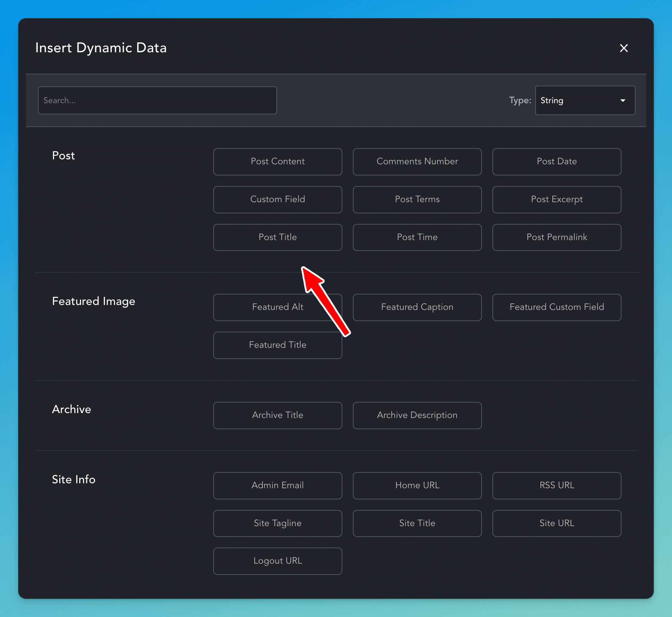Click the Post Terms button
672x617 pixels.
[417, 199]
